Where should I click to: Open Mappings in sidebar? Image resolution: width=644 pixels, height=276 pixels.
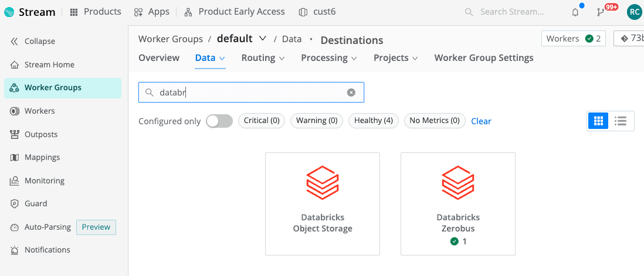point(35,157)
